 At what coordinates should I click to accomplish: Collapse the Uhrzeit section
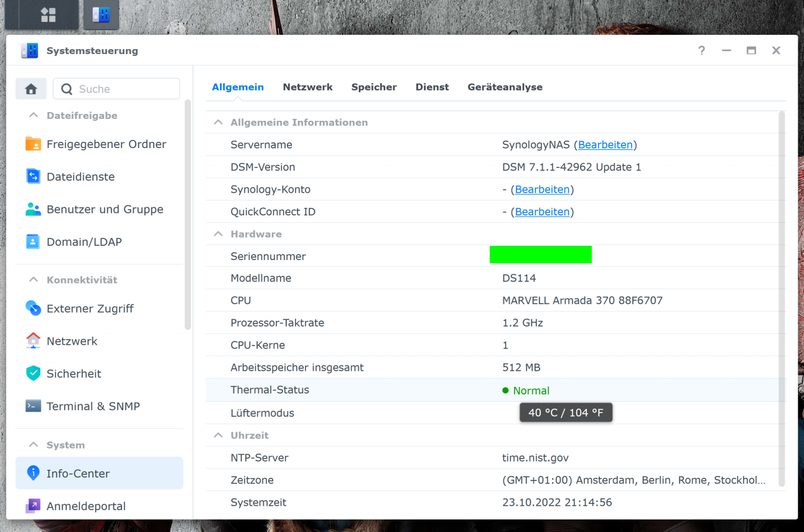[218, 435]
